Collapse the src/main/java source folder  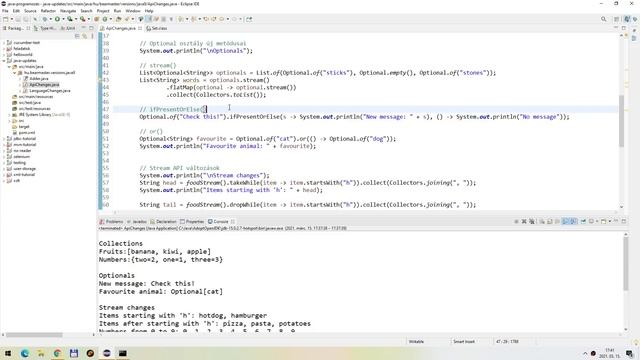click(x=9, y=67)
